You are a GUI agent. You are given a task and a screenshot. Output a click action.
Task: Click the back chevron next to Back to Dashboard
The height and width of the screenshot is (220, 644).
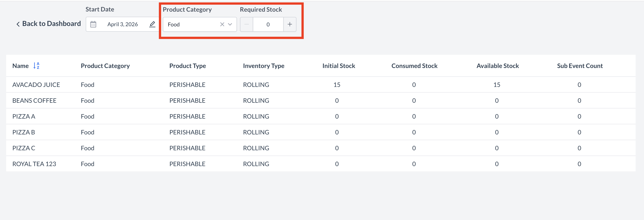coord(18,24)
